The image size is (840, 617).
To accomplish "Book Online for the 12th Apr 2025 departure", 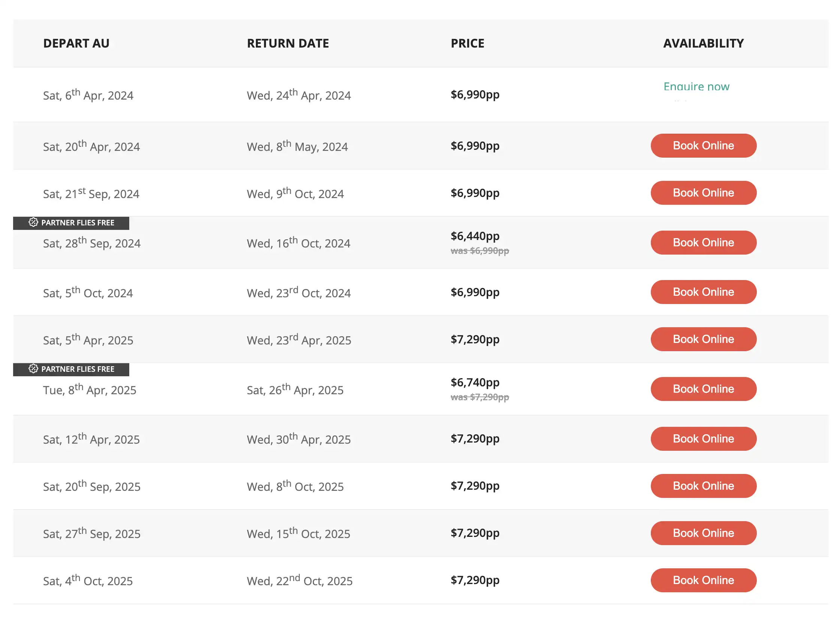I will tap(704, 438).
